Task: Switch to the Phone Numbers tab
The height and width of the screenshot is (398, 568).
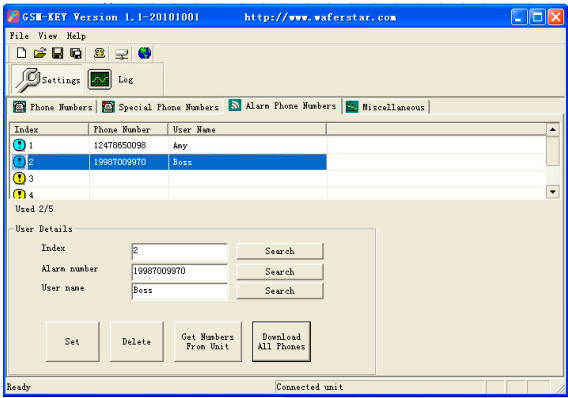Action: point(53,107)
